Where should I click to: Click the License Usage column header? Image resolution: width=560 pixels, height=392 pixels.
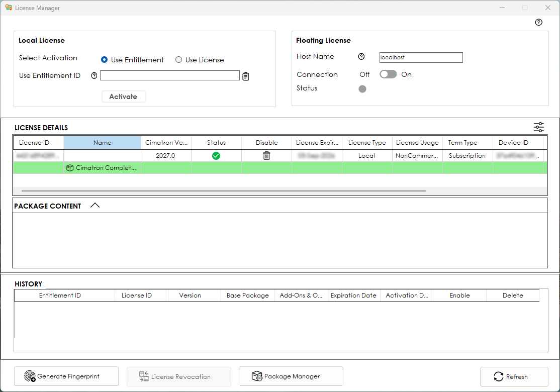(x=417, y=142)
